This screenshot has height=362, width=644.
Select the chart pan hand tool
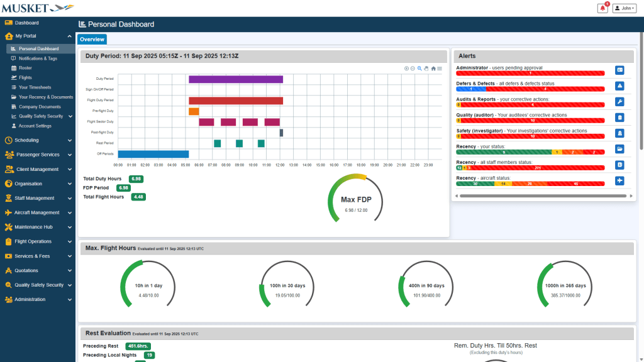[x=426, y=68]
